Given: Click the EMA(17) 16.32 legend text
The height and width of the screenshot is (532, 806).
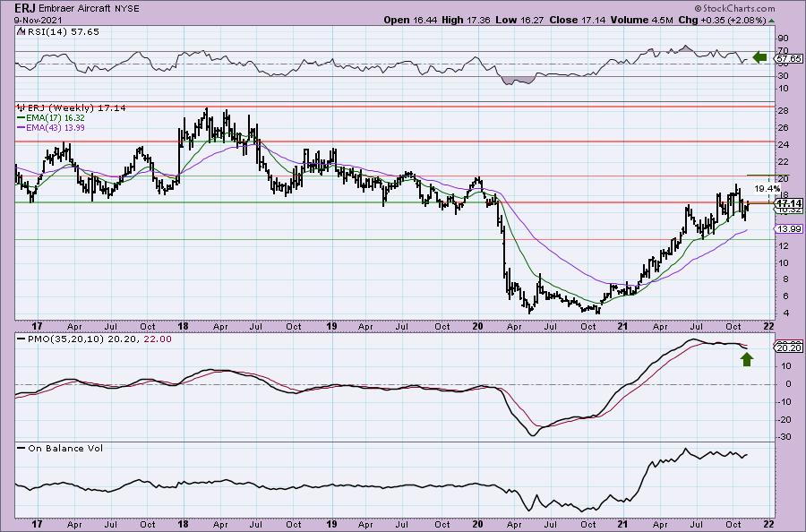Looking at the screenshot, I should [56, 117].
